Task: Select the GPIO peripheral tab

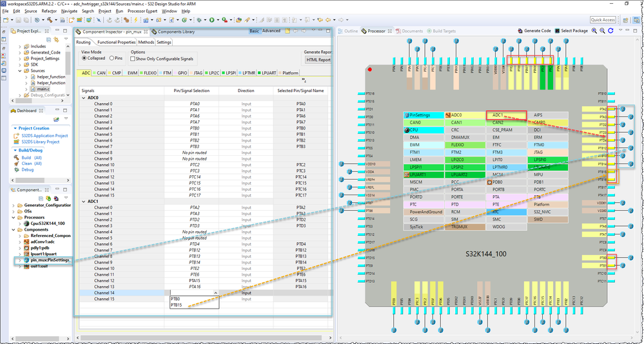Action: tap(182, 73)
